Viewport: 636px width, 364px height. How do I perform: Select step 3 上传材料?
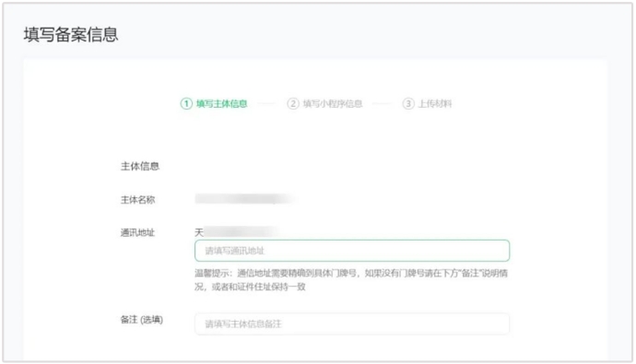point(427,104)
